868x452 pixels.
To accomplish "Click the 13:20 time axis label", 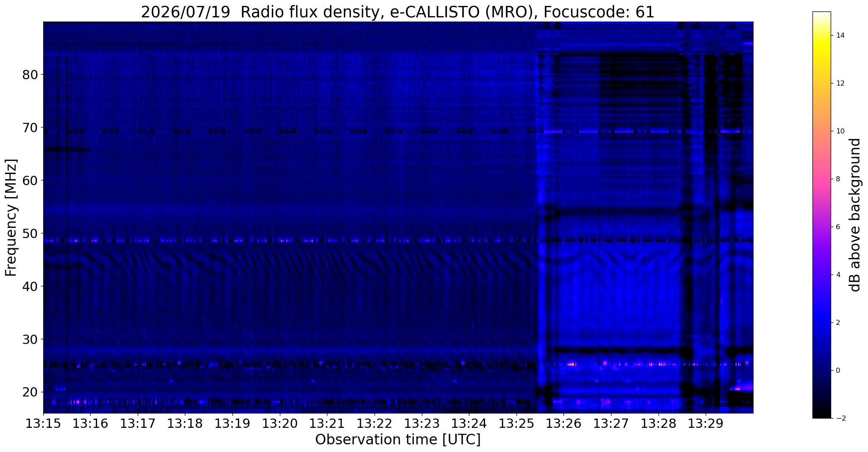I will [280, 424].
